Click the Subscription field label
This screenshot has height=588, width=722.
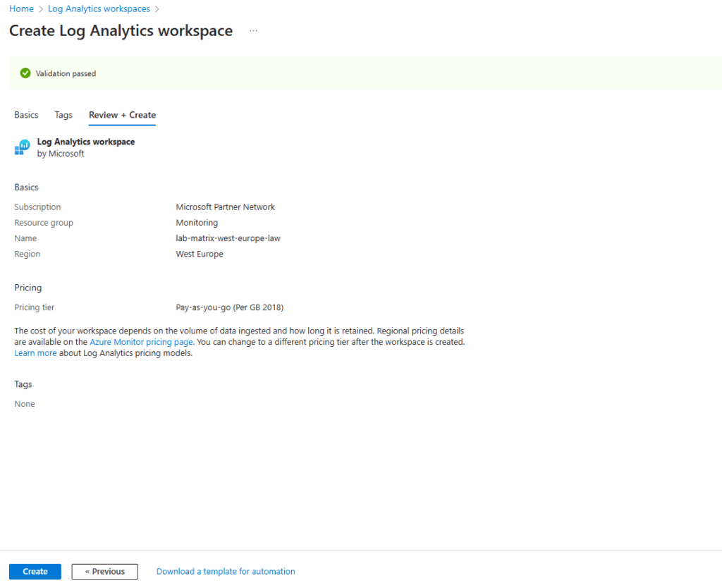tap(37, 207)
